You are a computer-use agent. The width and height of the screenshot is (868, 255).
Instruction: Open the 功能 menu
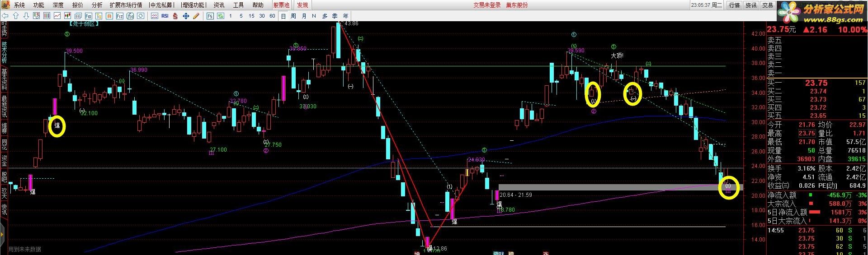point(39,5)
